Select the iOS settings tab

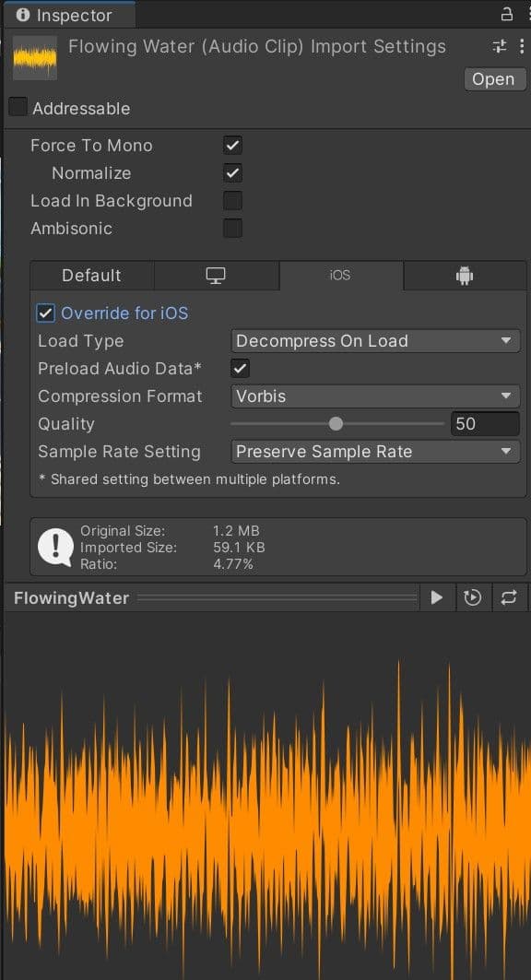point(341,275)
